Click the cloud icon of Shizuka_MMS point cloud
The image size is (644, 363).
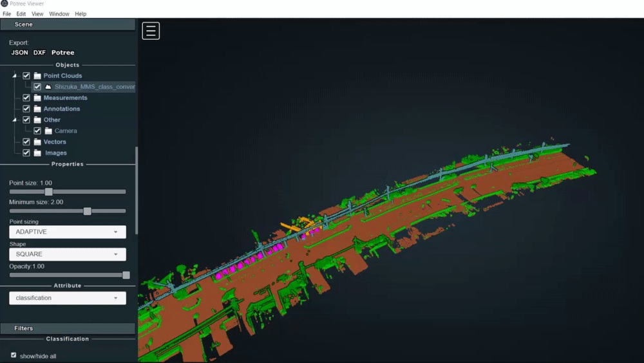pyautogui.click(x=48, y=87)
